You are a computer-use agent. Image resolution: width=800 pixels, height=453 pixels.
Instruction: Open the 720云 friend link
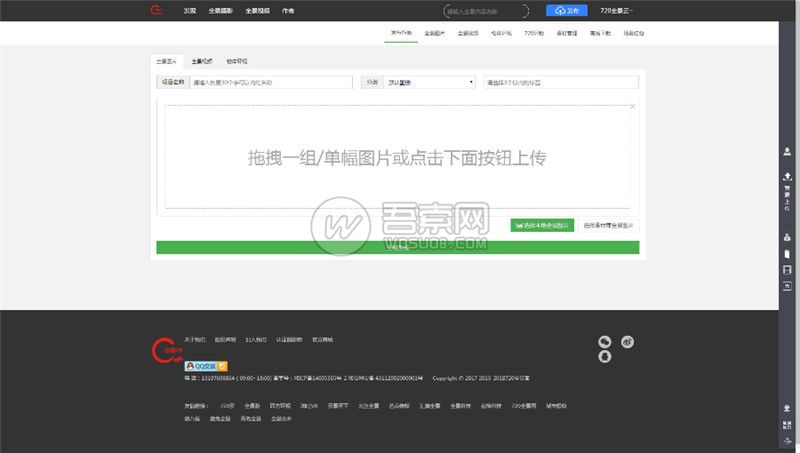tap(227, 406)
